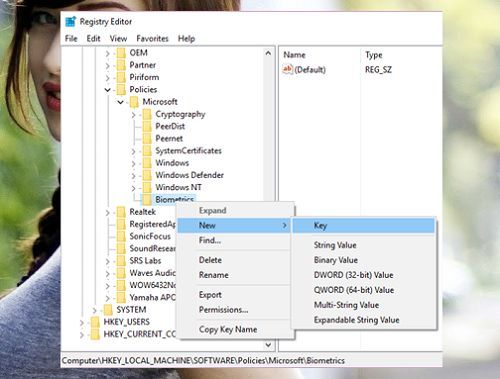Collapse the Policies key
500x379 pixels.
pos(107,90)
